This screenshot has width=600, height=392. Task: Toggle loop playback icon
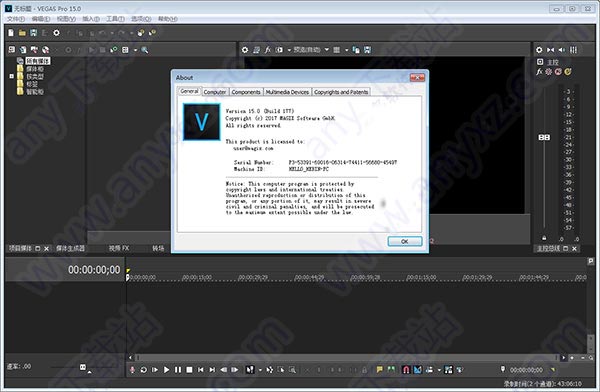(x=143, y=369)
